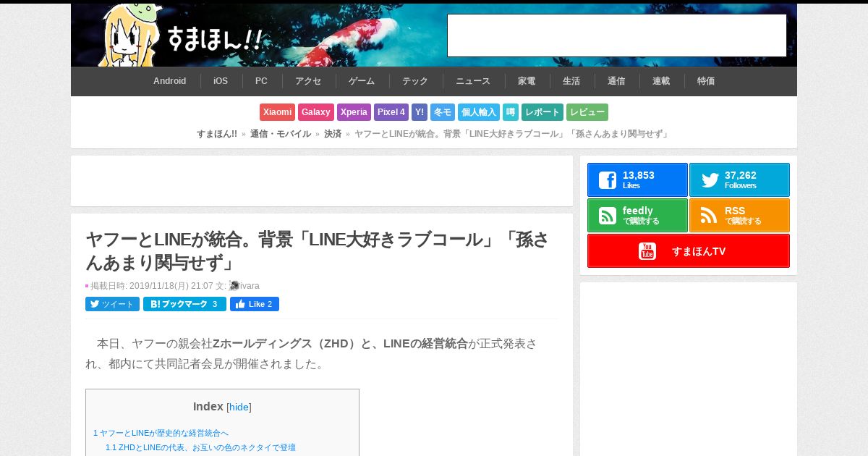The width and height of the screenshot is (868, 456).
Task: Open the Twitter Followers icon button
Action: (x=739, y=180)
